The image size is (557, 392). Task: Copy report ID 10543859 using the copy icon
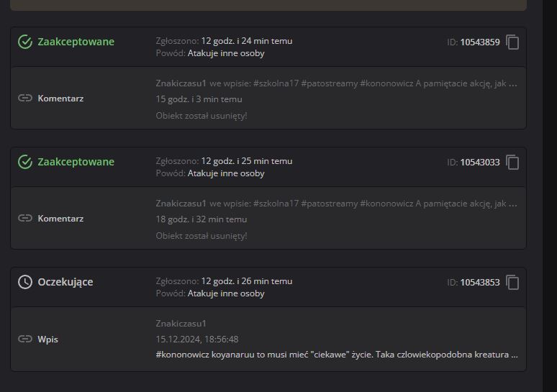point(512,42)
